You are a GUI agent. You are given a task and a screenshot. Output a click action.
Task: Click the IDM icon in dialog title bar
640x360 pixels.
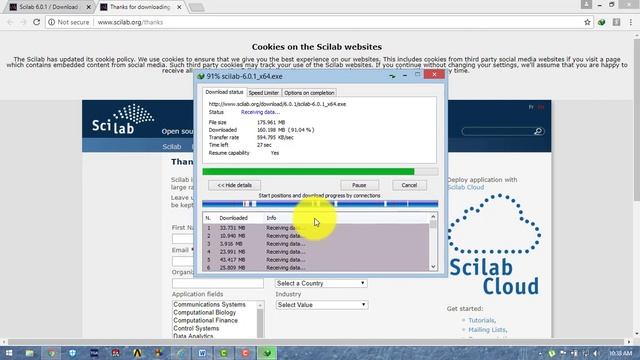200,76
